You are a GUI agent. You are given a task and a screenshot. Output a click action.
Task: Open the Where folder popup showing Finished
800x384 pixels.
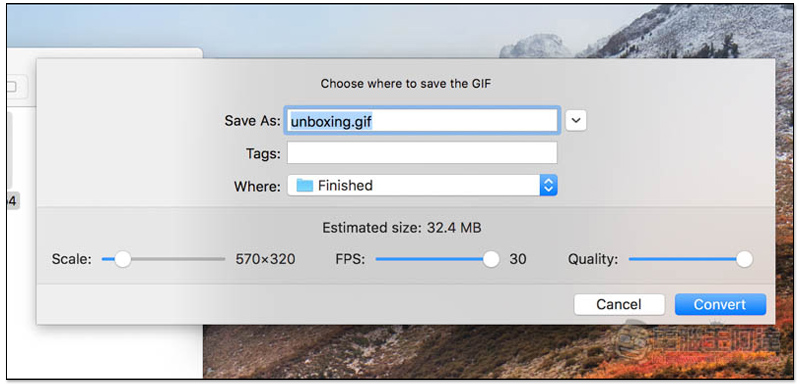click(x=422, y=185)
